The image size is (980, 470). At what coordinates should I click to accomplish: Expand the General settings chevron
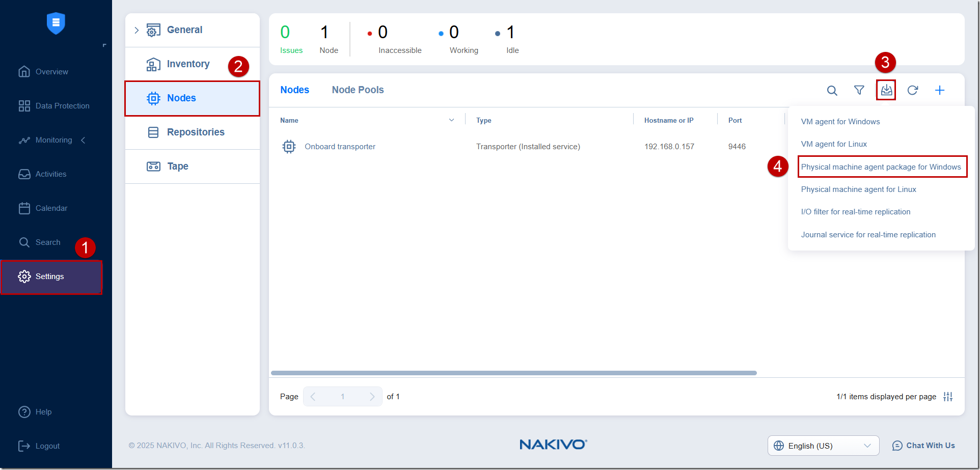tap(137, 30)
